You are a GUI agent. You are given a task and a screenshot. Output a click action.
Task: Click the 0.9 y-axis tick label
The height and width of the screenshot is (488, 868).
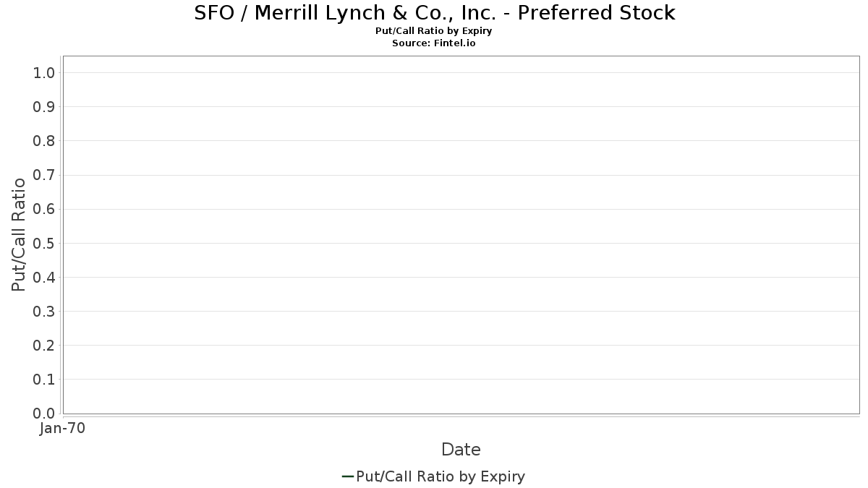(44, 107)
